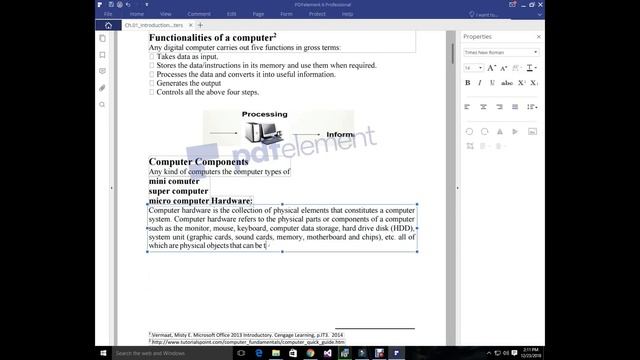Flip object vertically icon

coord(515,131)
